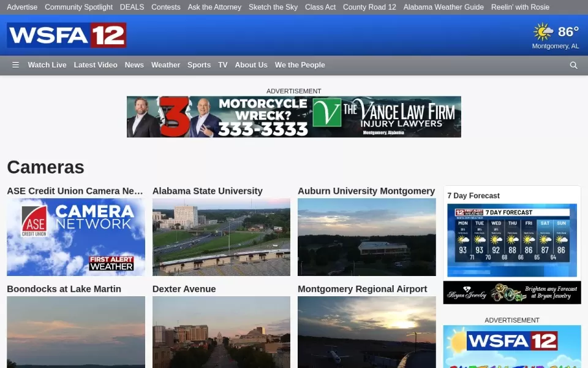Open About Us menu item

(x=251, y=65)
